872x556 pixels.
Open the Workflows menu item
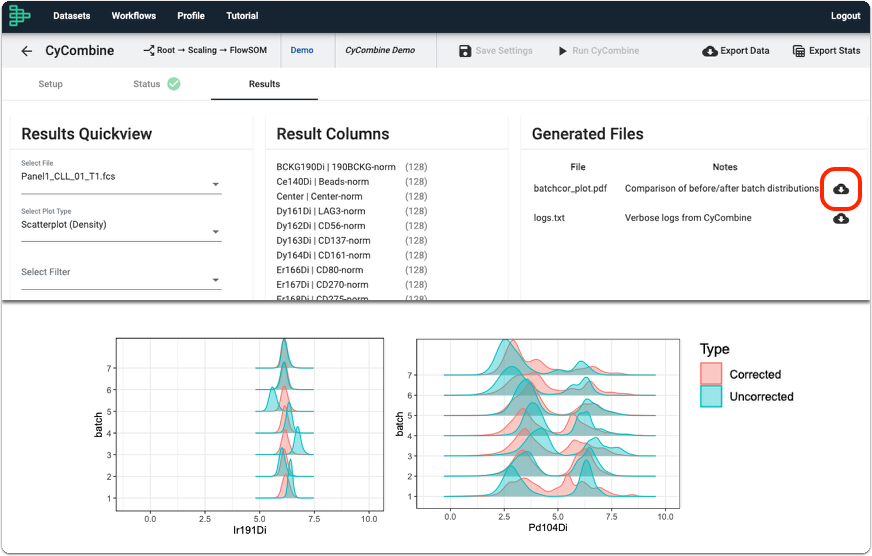tap(133, 16)
